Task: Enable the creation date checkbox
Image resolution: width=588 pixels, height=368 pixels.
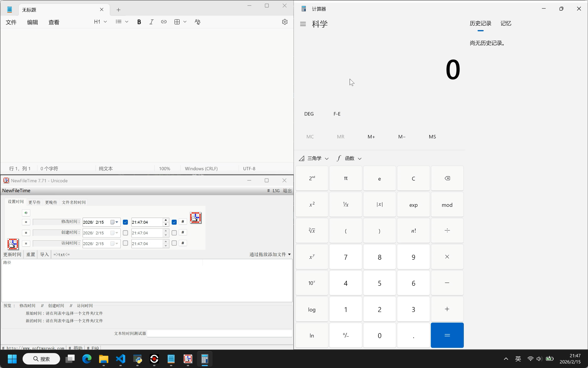Action: click(x=125, y=233)
